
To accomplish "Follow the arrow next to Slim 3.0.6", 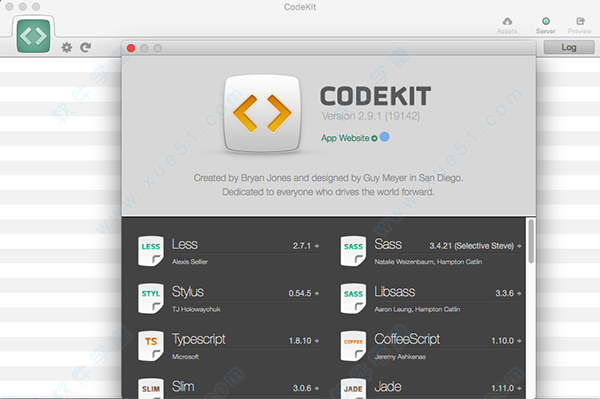I will click(x=317, y=388).
